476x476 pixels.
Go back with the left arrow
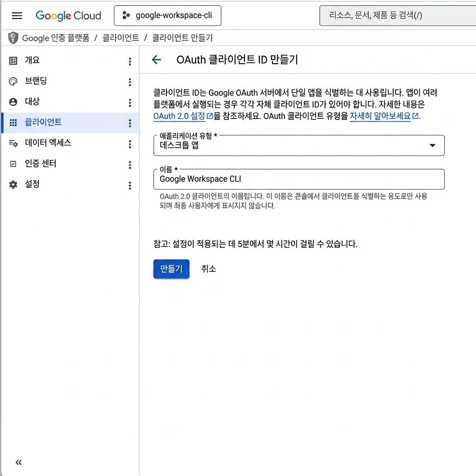click(156, 59)
